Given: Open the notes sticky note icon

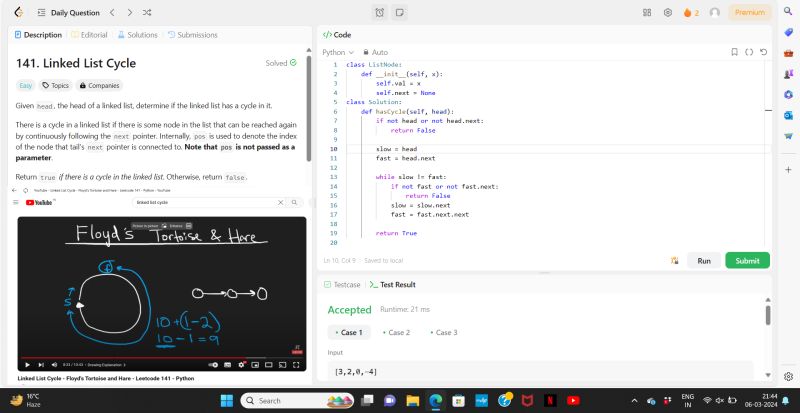Looking at the screenshot, I should [x=399, y=13].
